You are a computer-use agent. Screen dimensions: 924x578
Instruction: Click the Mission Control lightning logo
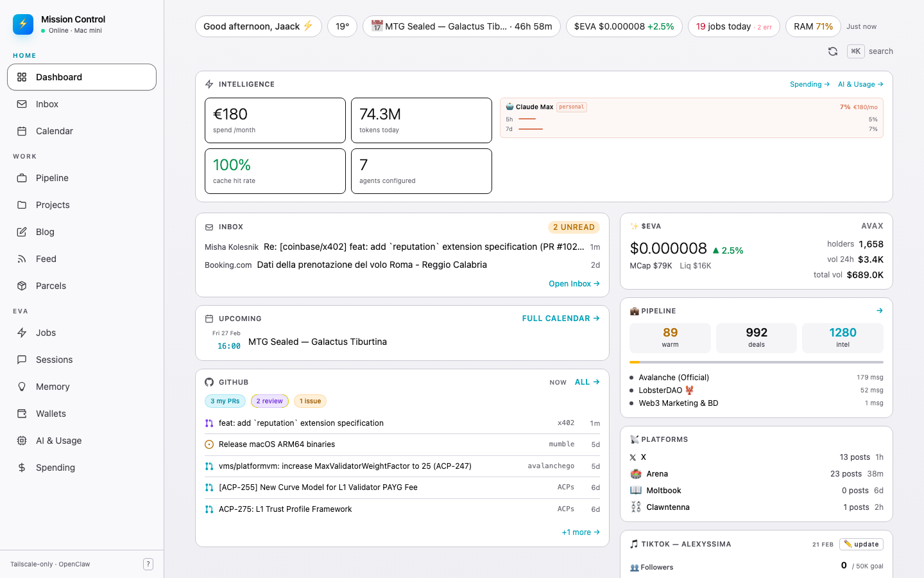coord(23,24)
